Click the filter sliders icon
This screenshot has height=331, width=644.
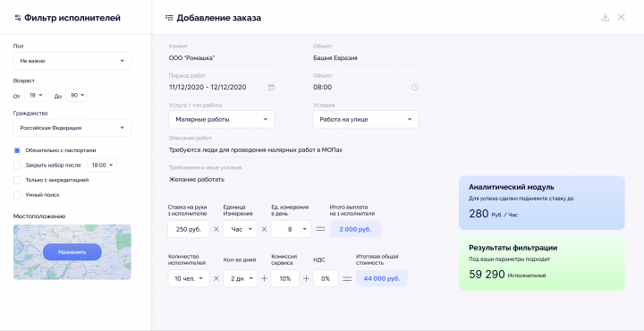point(17,18)
